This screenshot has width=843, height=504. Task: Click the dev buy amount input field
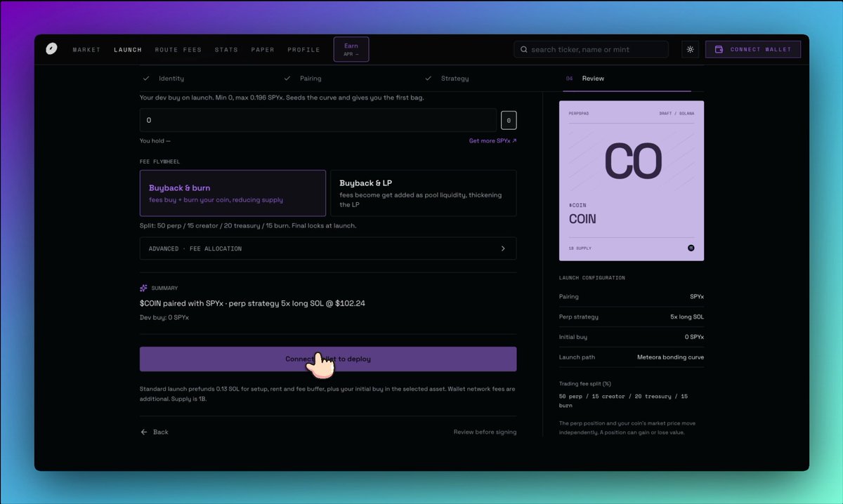click(x=318, y=120)
